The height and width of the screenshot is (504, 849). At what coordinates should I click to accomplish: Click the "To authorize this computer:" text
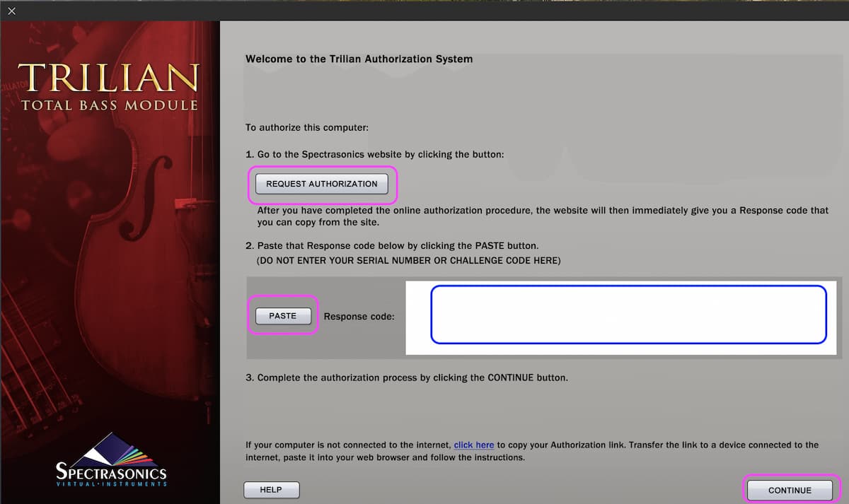(308, 128)
